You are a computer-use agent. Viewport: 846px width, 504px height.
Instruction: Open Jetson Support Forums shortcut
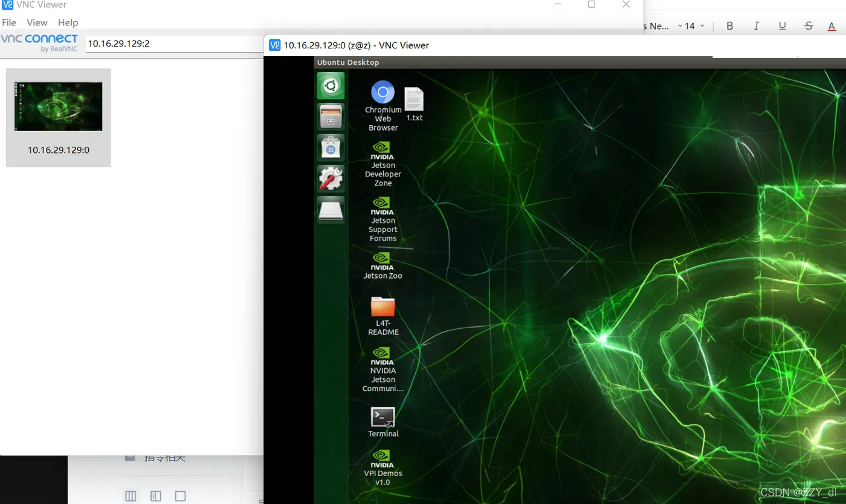pyautogui.click(x=383, y=219)
